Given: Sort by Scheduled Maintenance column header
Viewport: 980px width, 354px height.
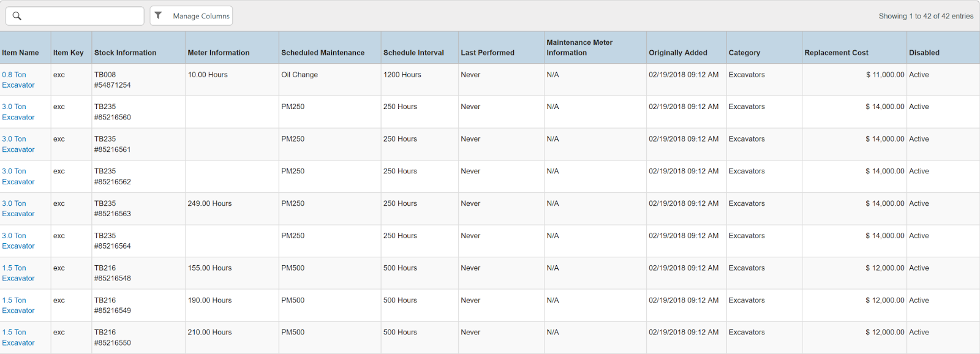Looking at the screenshot, I should (x=323, y=53).
